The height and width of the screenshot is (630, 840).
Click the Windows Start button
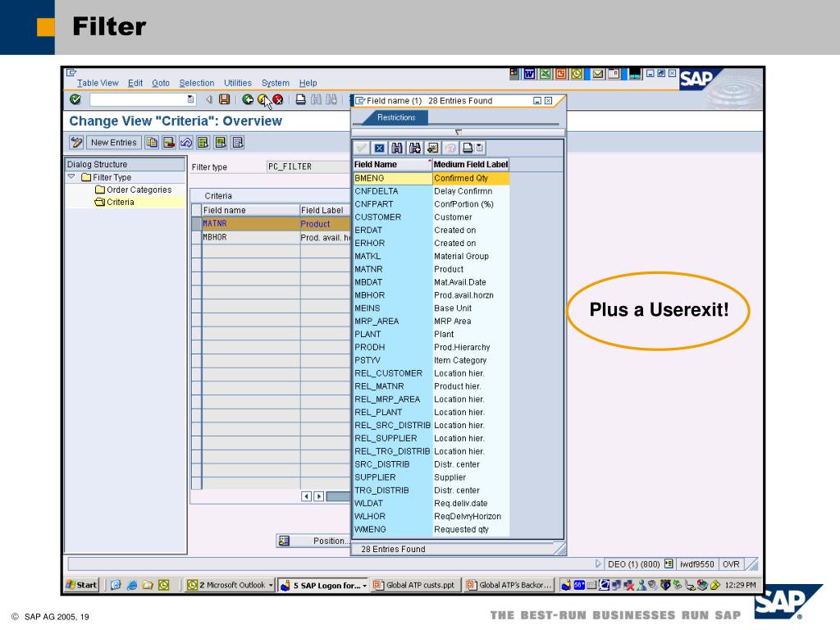81,585
